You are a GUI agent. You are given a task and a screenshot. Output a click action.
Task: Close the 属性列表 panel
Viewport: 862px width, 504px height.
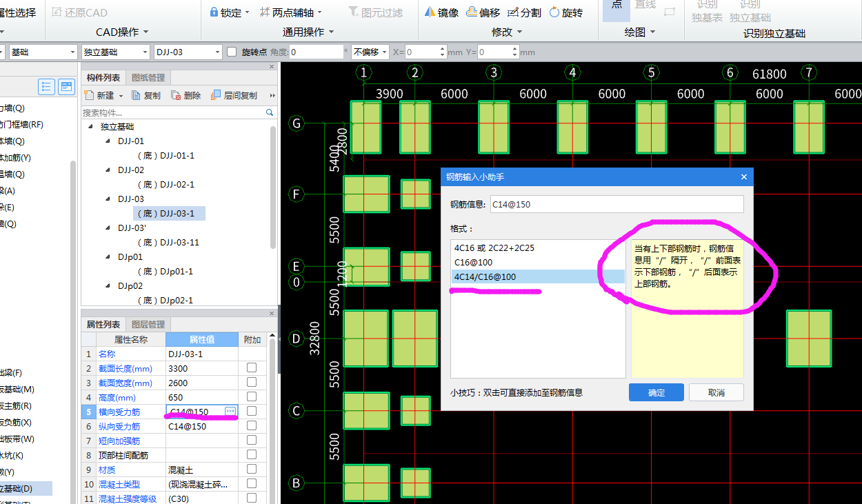(272, 313)
